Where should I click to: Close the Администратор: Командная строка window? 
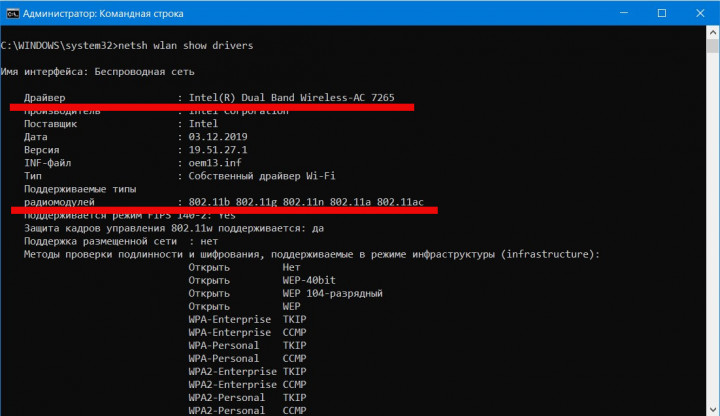tap(700, 13)
